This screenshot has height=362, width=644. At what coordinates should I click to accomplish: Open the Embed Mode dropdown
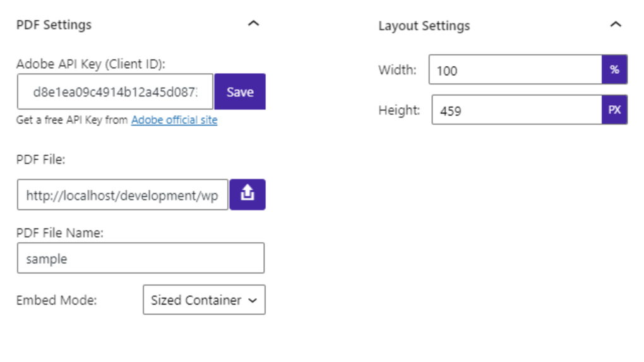(x=204, y=300)
